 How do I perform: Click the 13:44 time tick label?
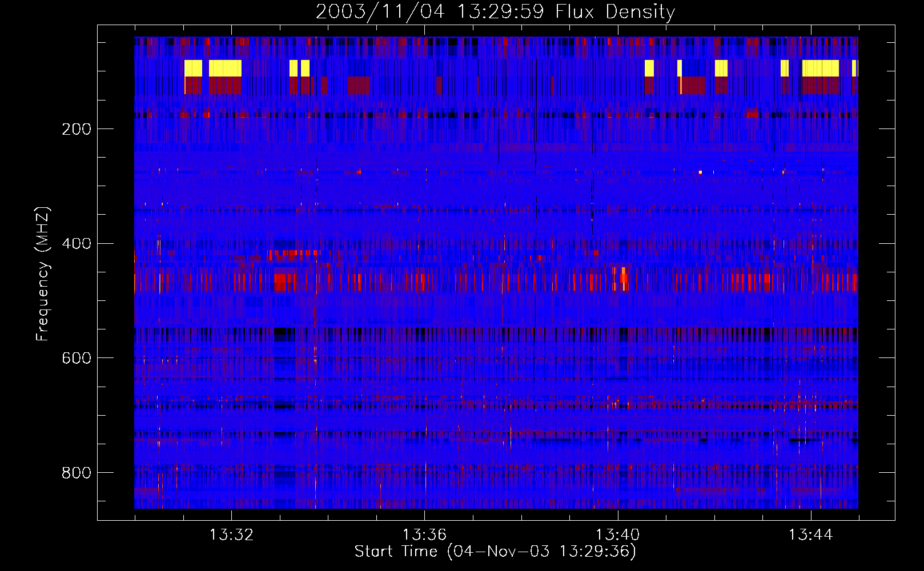pyautogui.click(x=810, y=535)
